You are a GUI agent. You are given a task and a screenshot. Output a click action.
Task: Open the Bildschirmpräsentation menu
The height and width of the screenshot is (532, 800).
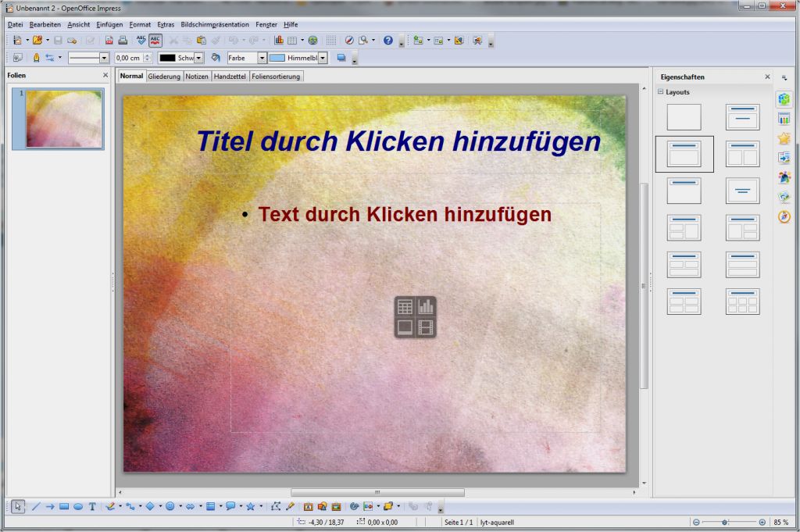[213, 24]
